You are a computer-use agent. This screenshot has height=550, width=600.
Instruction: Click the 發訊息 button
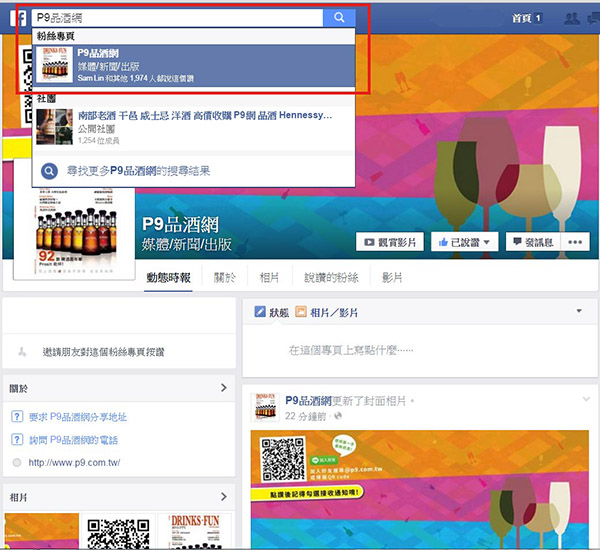(x=533, y=242)
